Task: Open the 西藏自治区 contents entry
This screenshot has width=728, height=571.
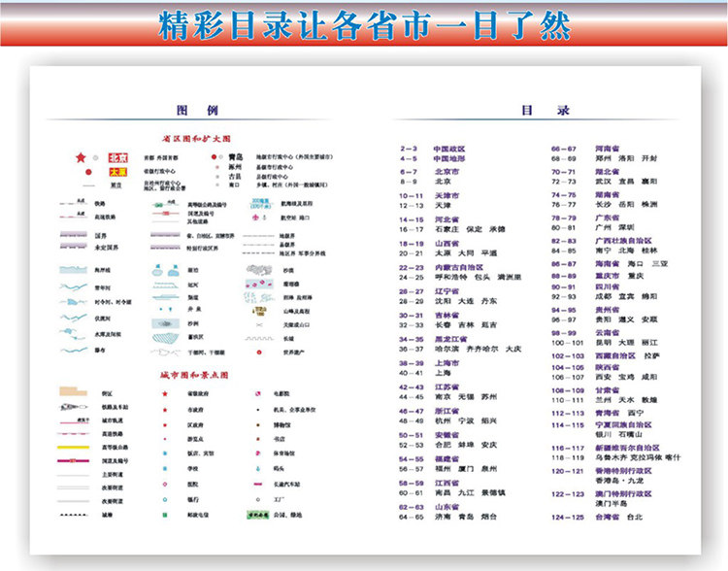Action: point(615,355)
